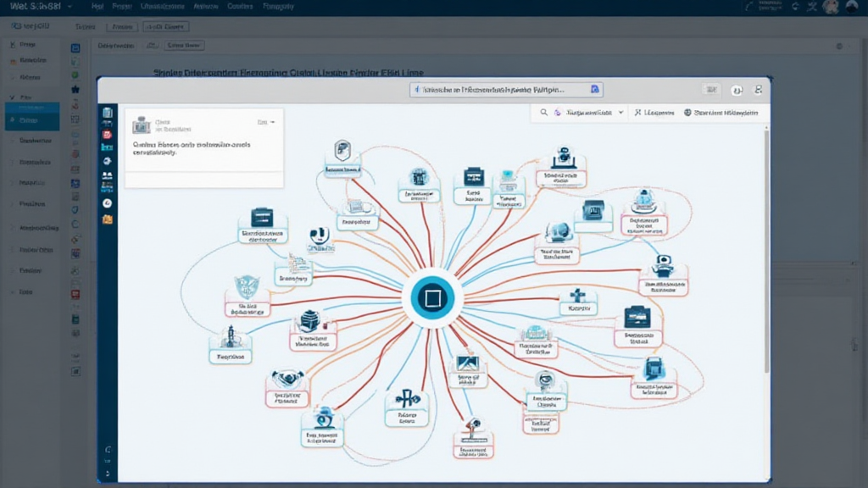The height and width of the screenshot is (488, 868).
Task: Select the robot node at the diagram's upper right
Action: [x=562, y=158]
